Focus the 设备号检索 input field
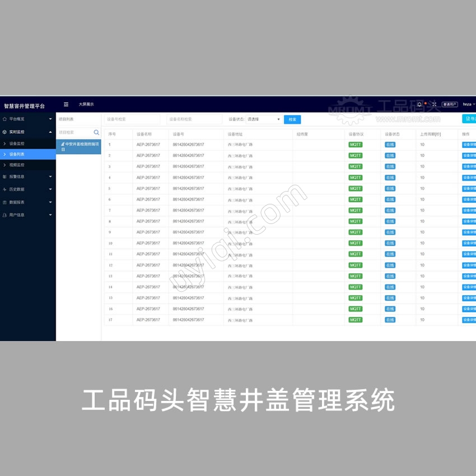The image size is (476, 476). pyautogui.click(x=132, y=119)
